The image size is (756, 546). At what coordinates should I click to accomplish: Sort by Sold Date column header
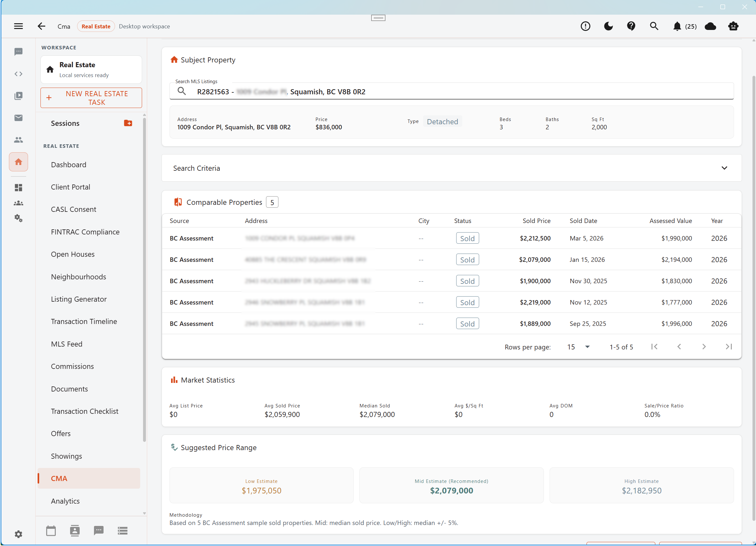point(583,221)
